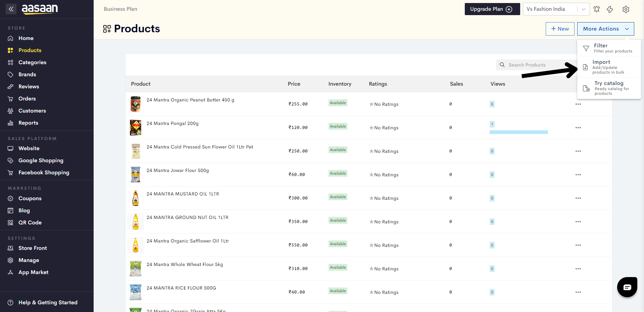
Task: Open 24 Mantra Organic Peanut Butter product
Action: (x=190, y=100)
